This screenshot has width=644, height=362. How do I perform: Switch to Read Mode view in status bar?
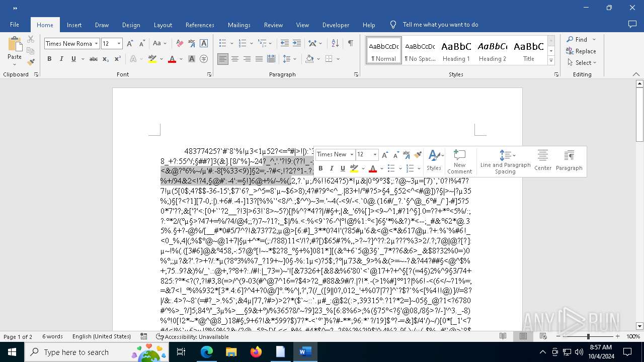pos(503,336)
